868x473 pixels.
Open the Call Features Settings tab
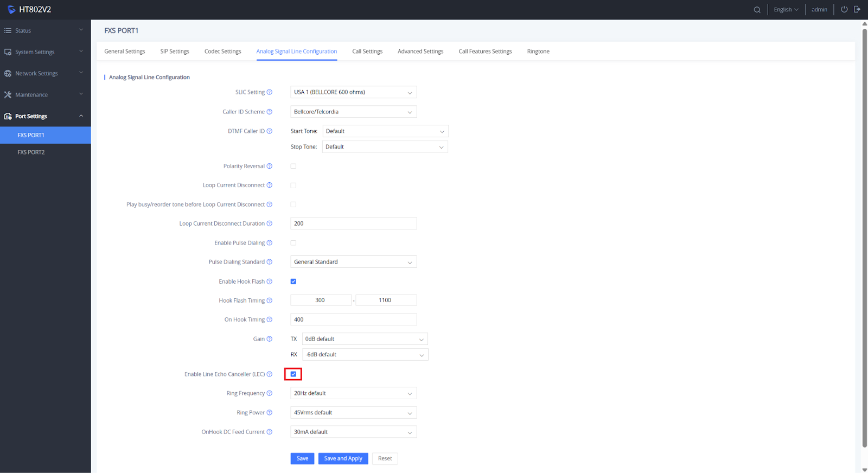click(485, 52)
